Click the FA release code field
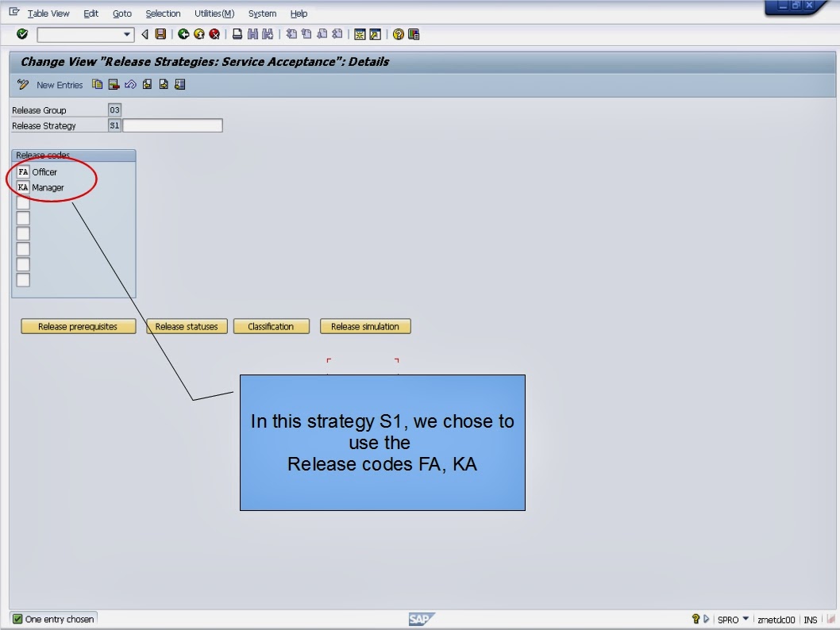 23,172
